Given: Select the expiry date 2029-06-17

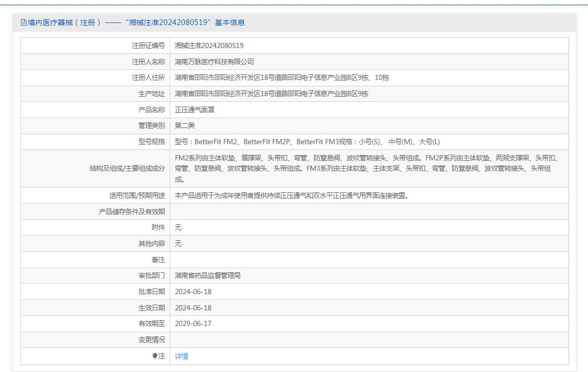Looking at the screenshot, I should (193, 323).
